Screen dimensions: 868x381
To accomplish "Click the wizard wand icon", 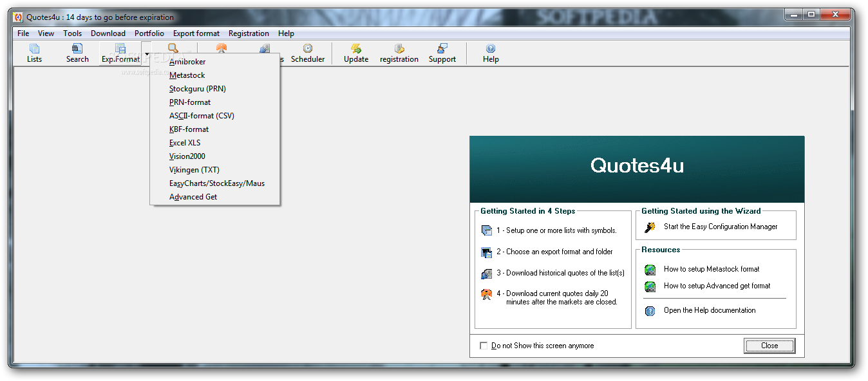I will coord(650,227).
